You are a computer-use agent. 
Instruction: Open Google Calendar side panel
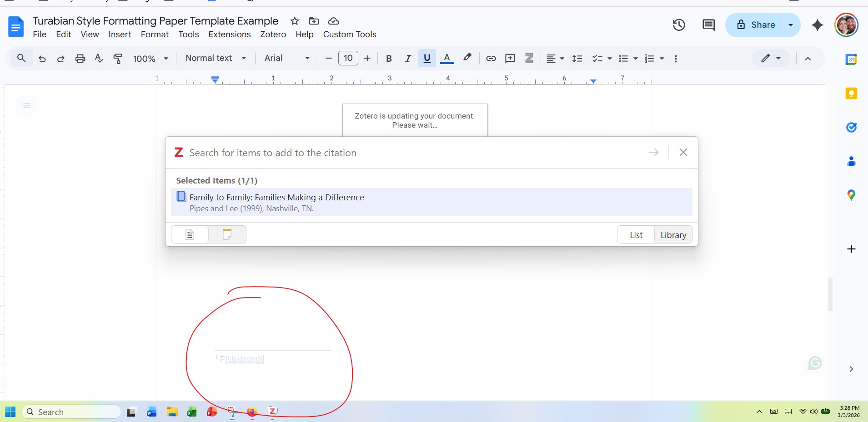click(x=851, y=60)
